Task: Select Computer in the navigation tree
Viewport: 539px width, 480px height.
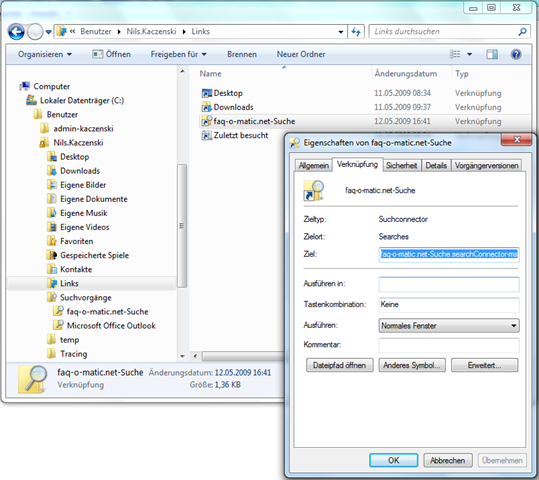Action: (x=45, y=86)
